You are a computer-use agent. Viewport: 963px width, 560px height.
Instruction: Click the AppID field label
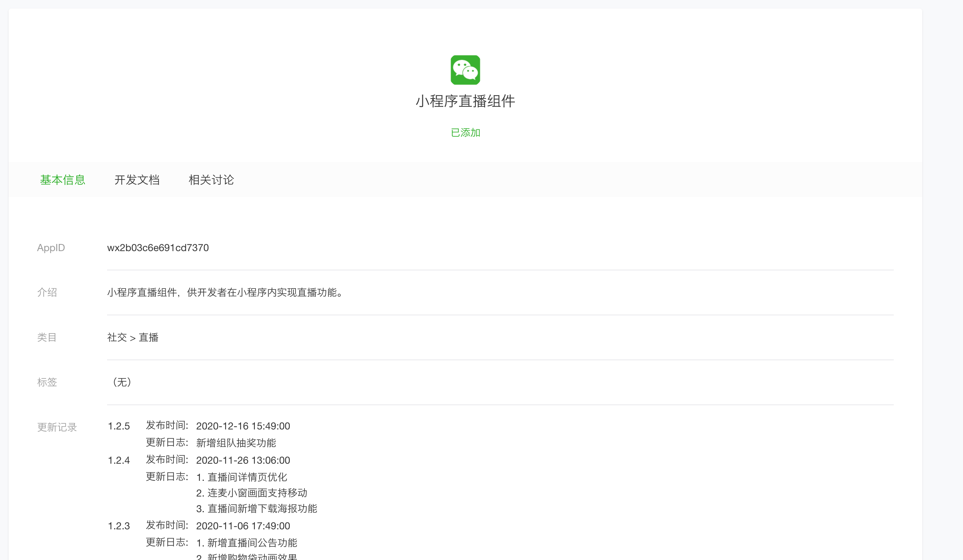[x=51, y=248]
